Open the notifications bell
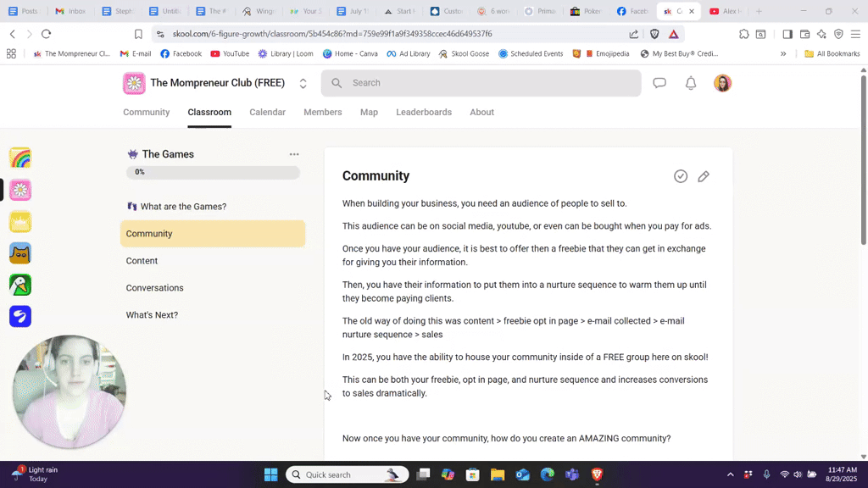868x488 pixels. click(690, 83)
